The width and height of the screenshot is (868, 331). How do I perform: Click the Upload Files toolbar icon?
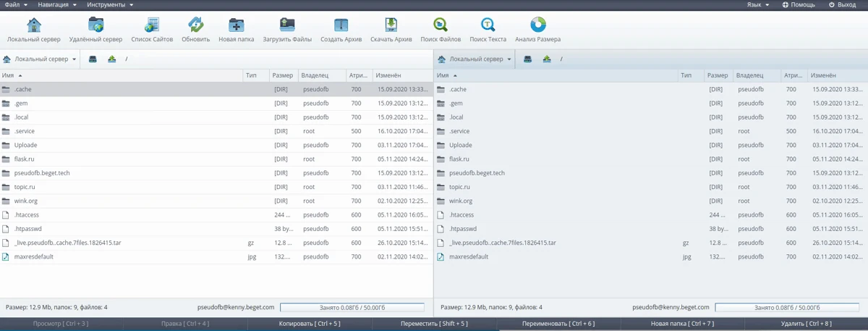pos(287,26)
